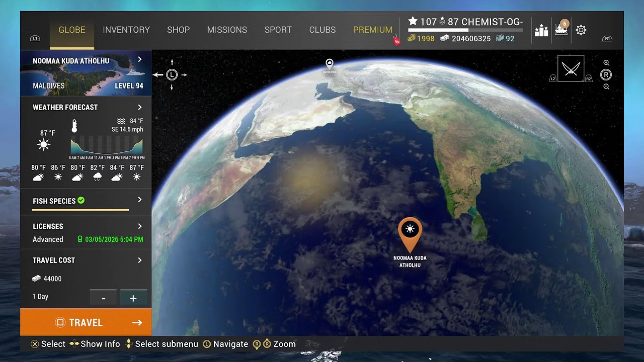The height and width of the screenshot is (362, 644).
Task: Click the Navigate hint in bottom bar
Action: (225, 344)
